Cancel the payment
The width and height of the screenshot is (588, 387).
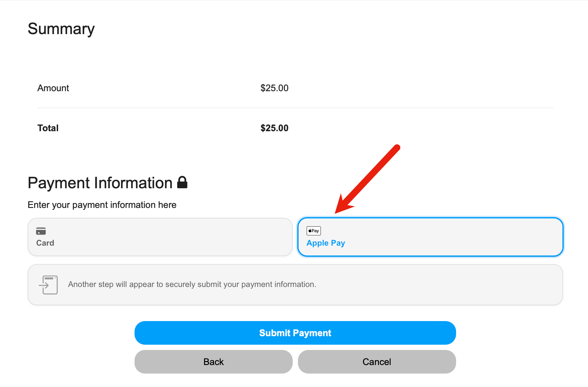click(x=377, y=362)
